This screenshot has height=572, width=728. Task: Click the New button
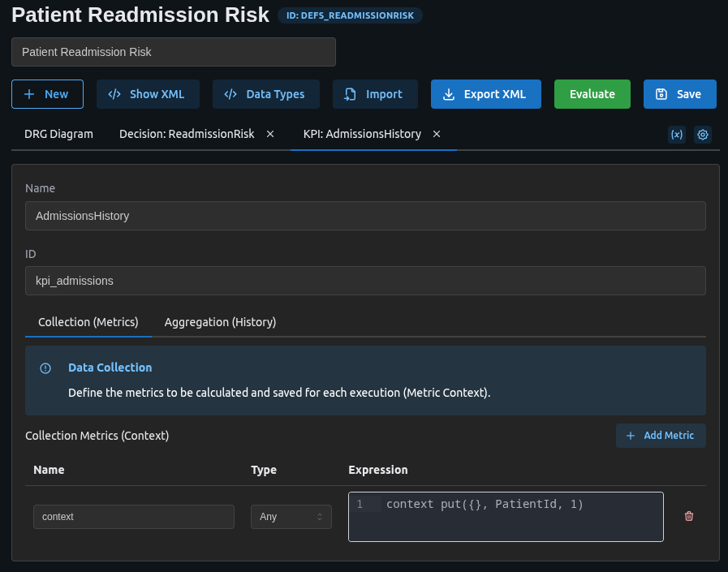(47, 94)
